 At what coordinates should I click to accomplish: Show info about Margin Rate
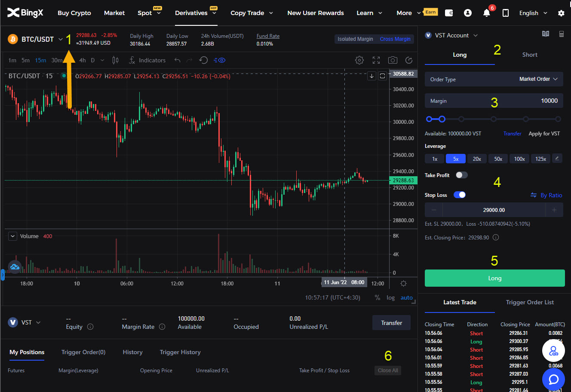pyautogui.click(x=162, y=327)
